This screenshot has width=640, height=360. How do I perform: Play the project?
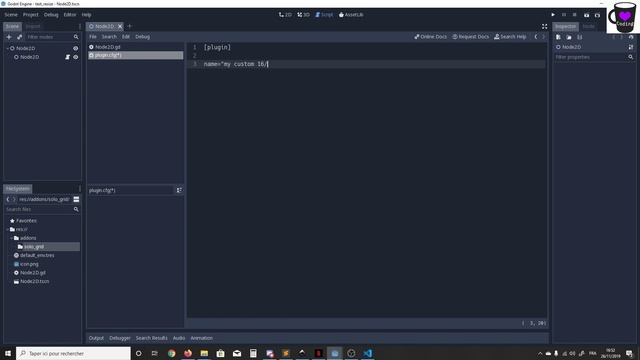(553, 15)
